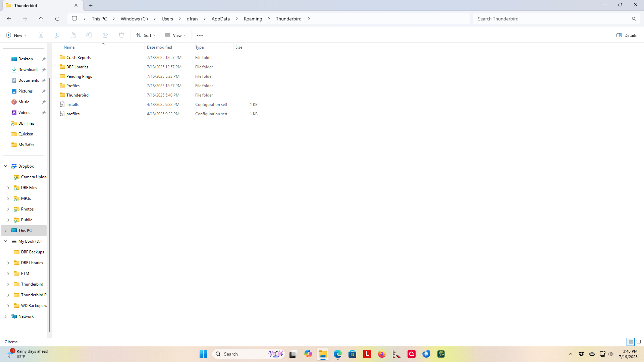Open clock and date in taskbar
Image resolution: width=644 pixels, height=362 pixels.
point(628,354)
